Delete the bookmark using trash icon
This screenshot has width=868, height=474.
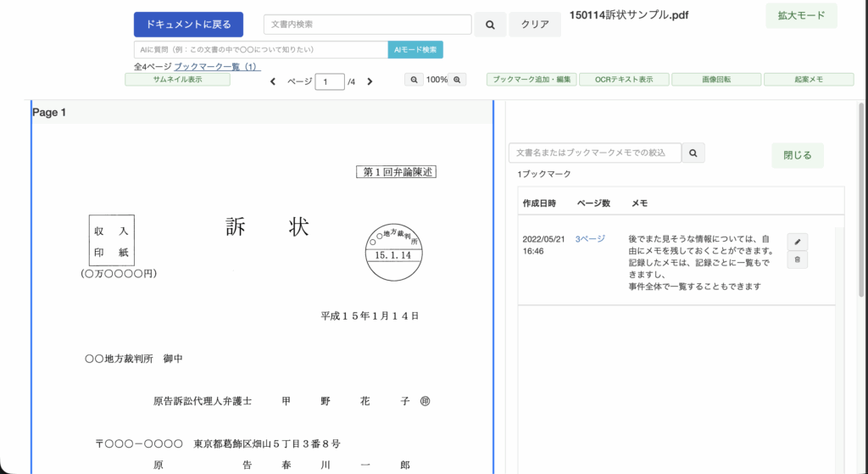797,260
